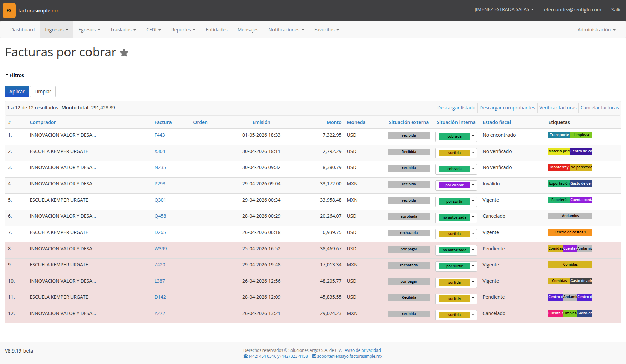Click the envelope icon beside the support email
This screenshot has width=626, height=364.
(x=314, y=356)
